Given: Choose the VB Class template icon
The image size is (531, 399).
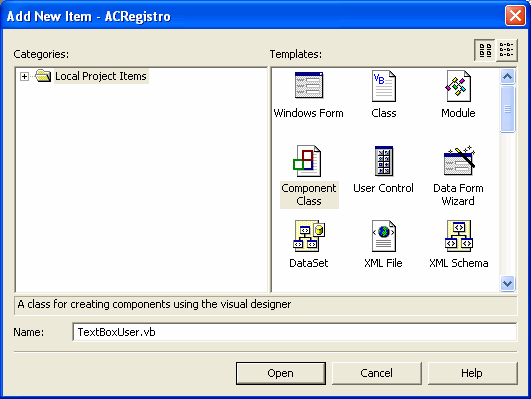Looking at the screenshot, I should tap(384, 86).
